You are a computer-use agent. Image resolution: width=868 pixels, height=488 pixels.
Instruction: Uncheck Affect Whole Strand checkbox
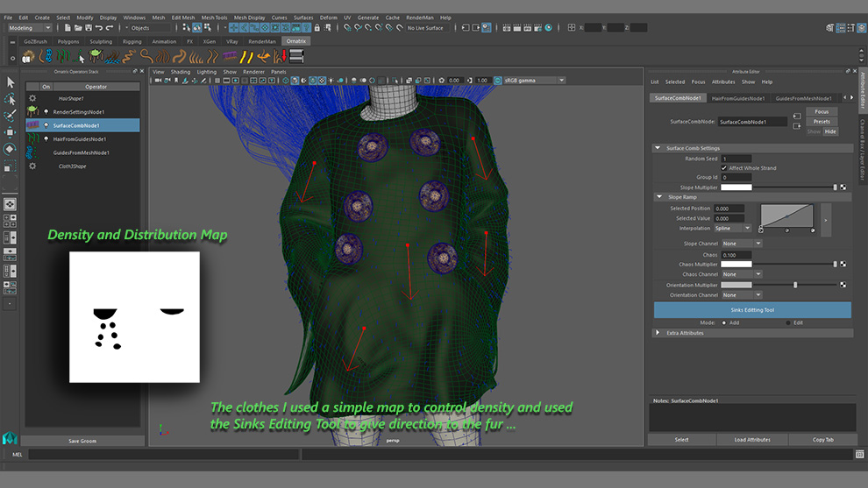(723, 168)
